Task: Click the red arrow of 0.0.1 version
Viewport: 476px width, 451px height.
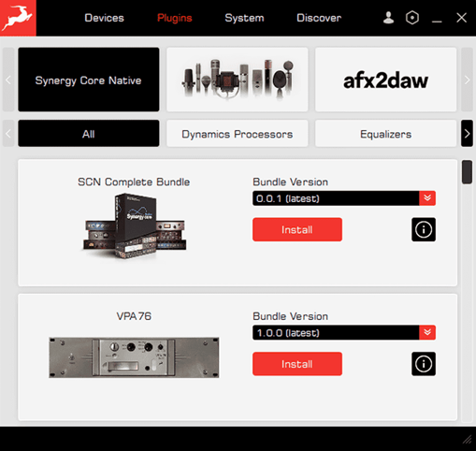Action: [427, 198]
